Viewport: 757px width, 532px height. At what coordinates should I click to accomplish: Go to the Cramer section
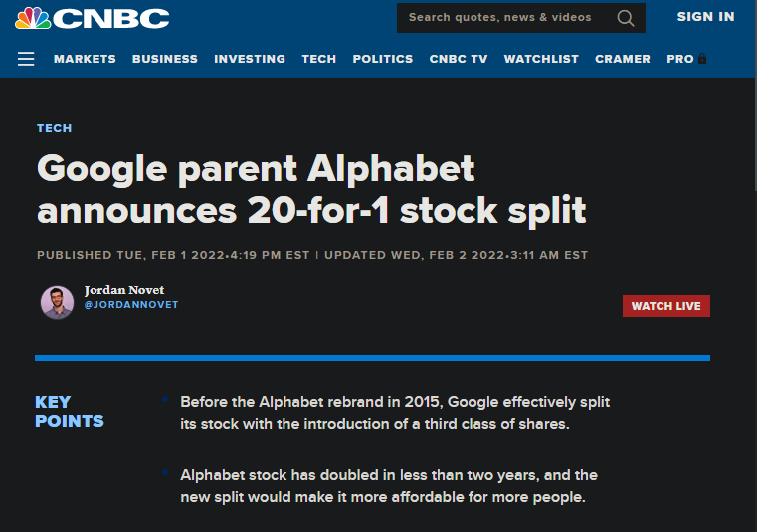click(x=623, y=59)
